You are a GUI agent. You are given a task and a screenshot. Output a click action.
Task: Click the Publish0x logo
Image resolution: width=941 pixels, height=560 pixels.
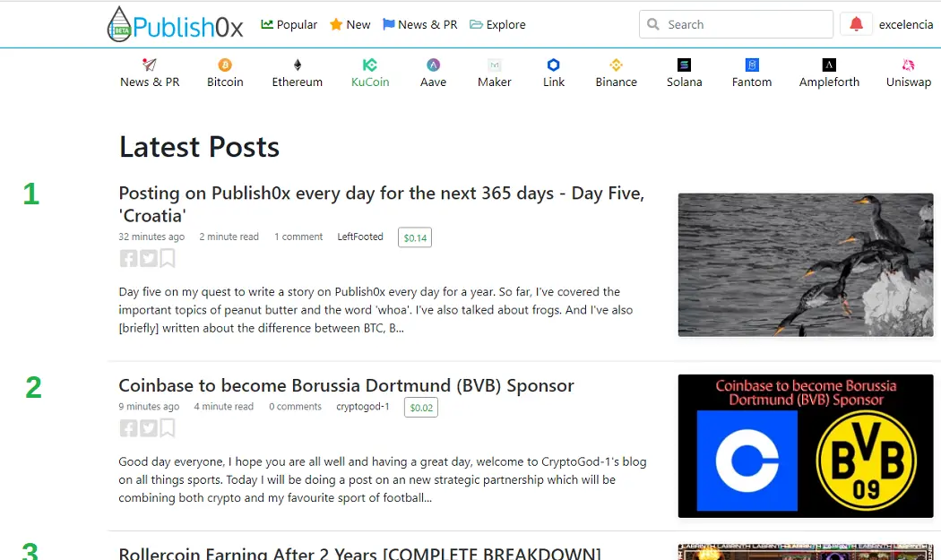tap(175, 24)
